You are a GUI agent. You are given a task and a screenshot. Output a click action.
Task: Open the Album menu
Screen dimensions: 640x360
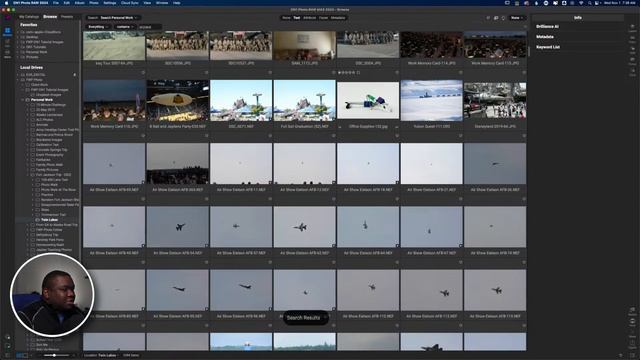click(x=80, y=3)
